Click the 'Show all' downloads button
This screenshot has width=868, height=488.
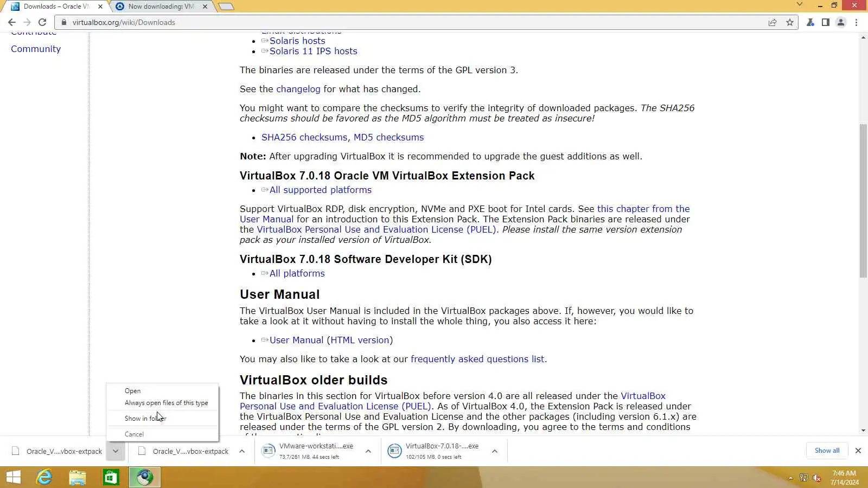click(827, 451)
